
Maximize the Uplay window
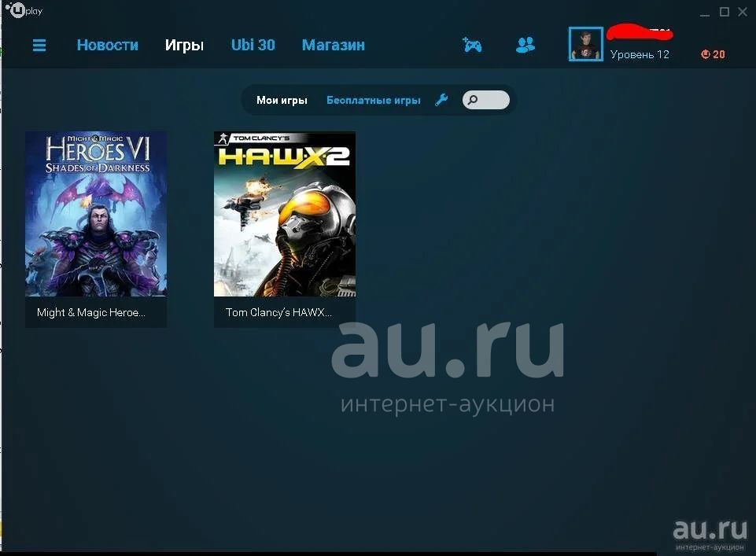[x=725, y=12]
